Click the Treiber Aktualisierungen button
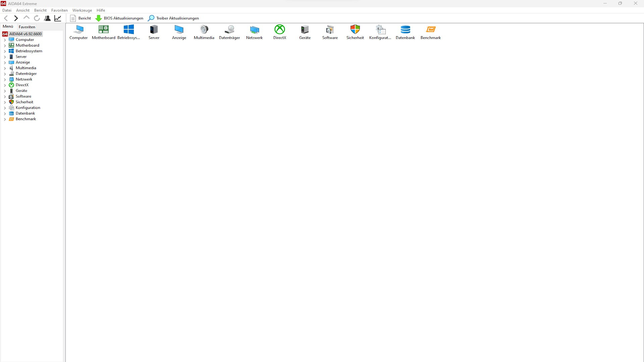The height and width of the screenshot is (362, 644). pyautogui.click(x=173, y=18)
